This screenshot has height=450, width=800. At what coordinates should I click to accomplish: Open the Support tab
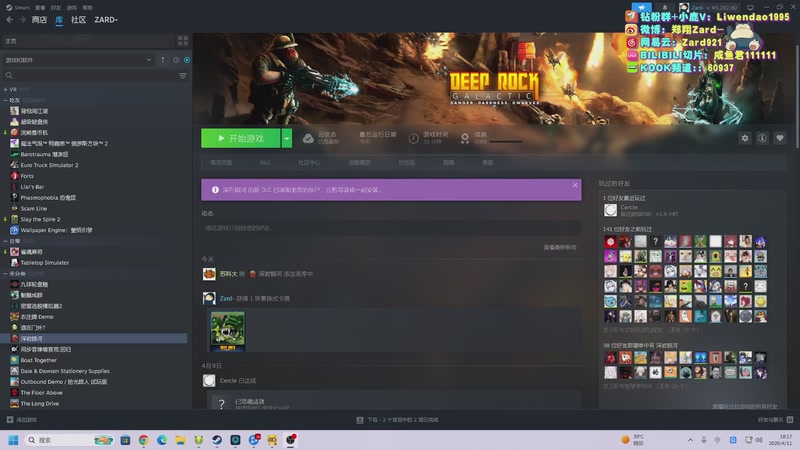click(488, 162)
